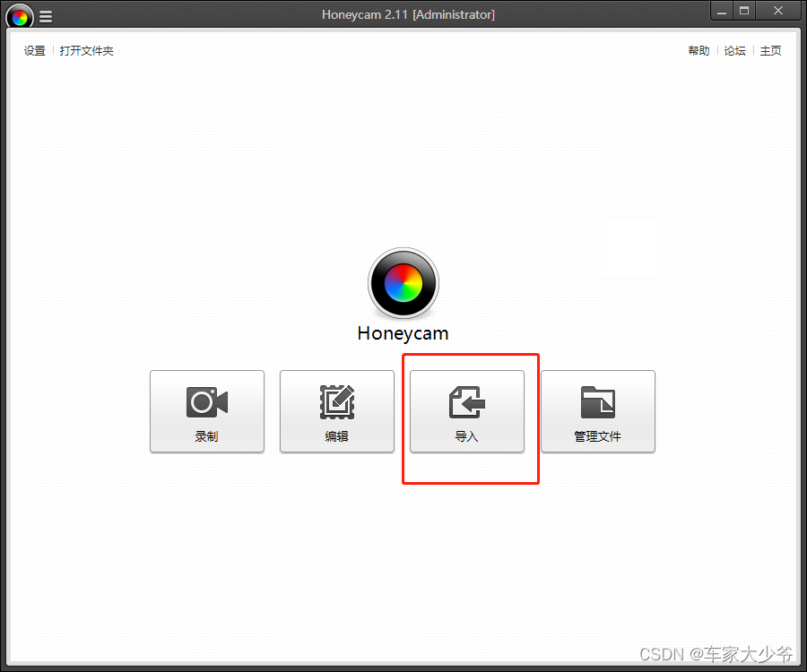Close the Honeycam window
Viewport: 807px width, 672px height.
[x=778, y=12]
